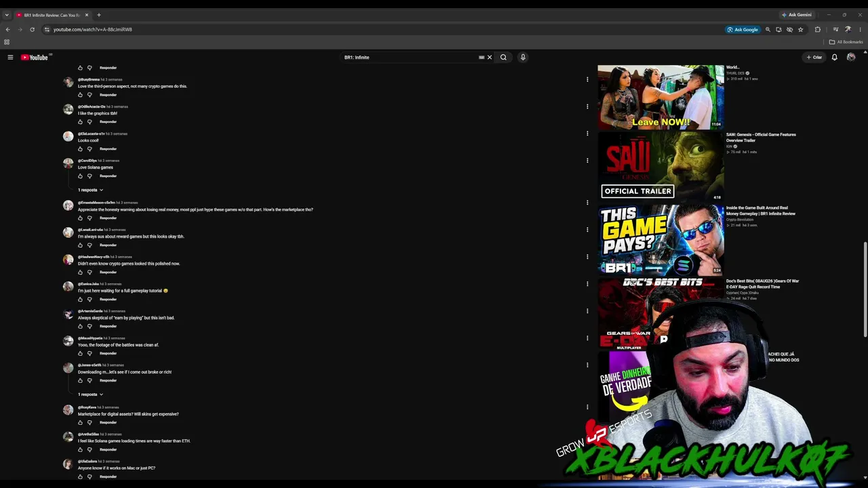The width and height of the screenshot is (868, 488).
Task: Clear the YouTube search box text
Action: click(x=490, y=58)
